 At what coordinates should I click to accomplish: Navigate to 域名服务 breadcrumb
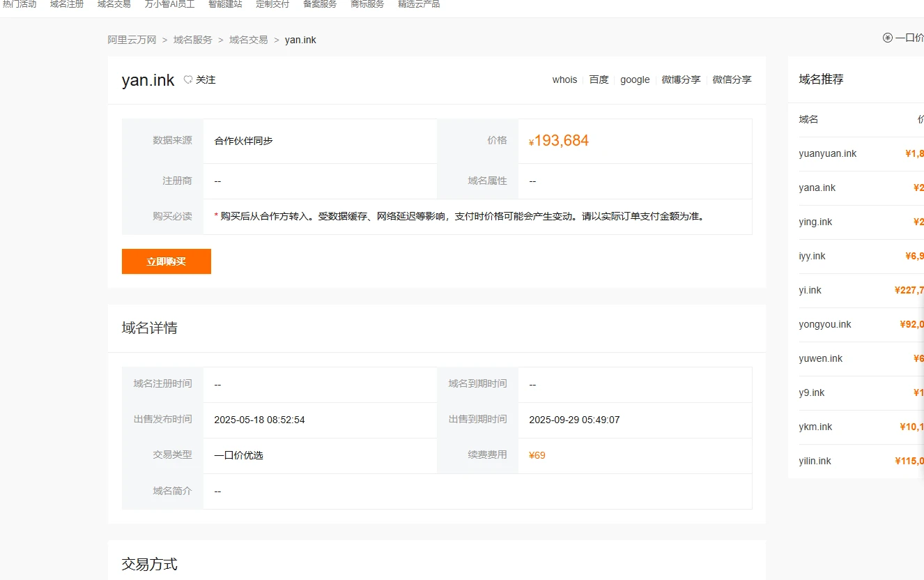pos(193,40)
